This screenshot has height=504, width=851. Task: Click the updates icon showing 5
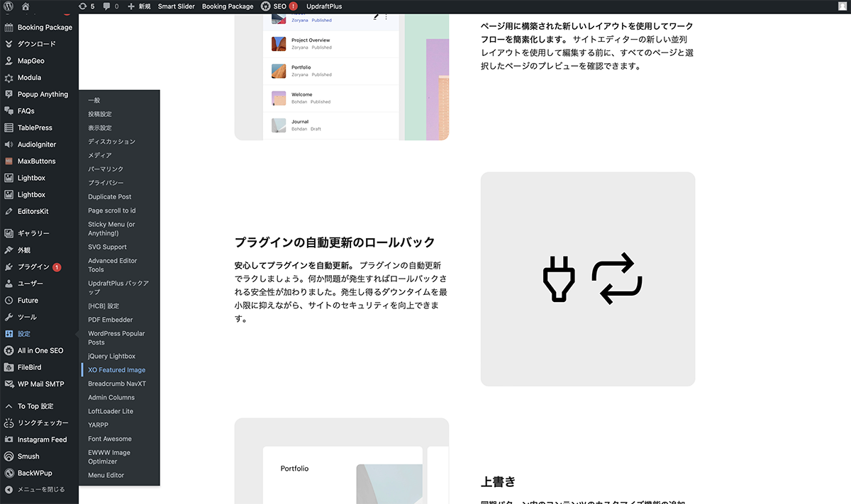87,6
